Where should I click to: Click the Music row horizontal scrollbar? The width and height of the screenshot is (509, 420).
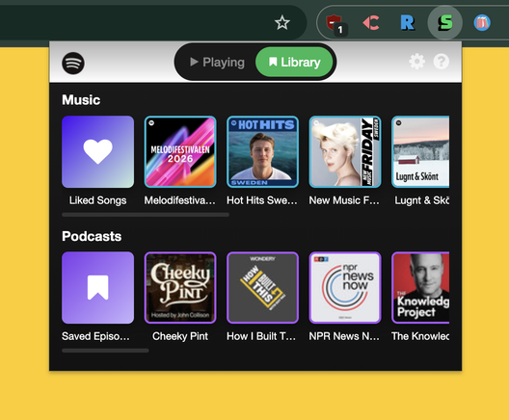[146, 215]
